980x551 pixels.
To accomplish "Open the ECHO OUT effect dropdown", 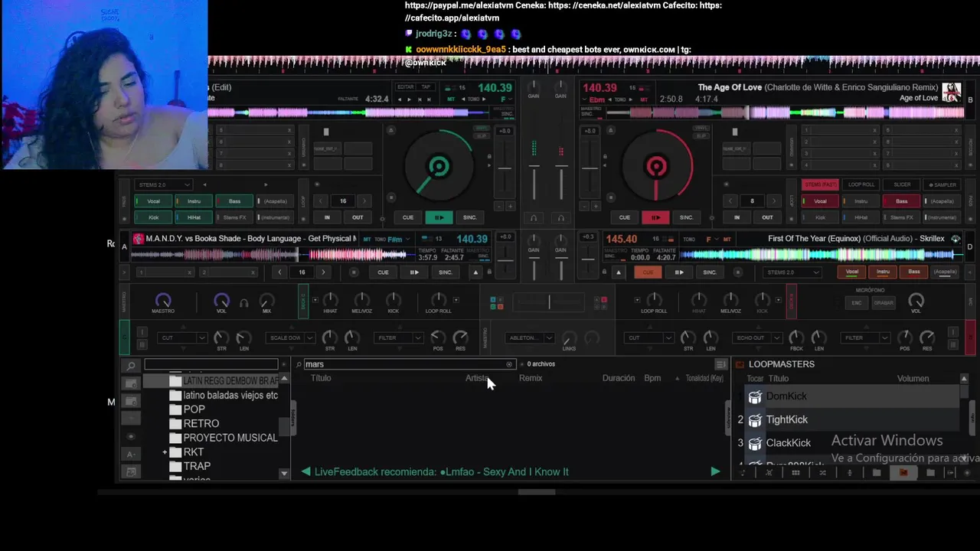I will click(756, 337).
